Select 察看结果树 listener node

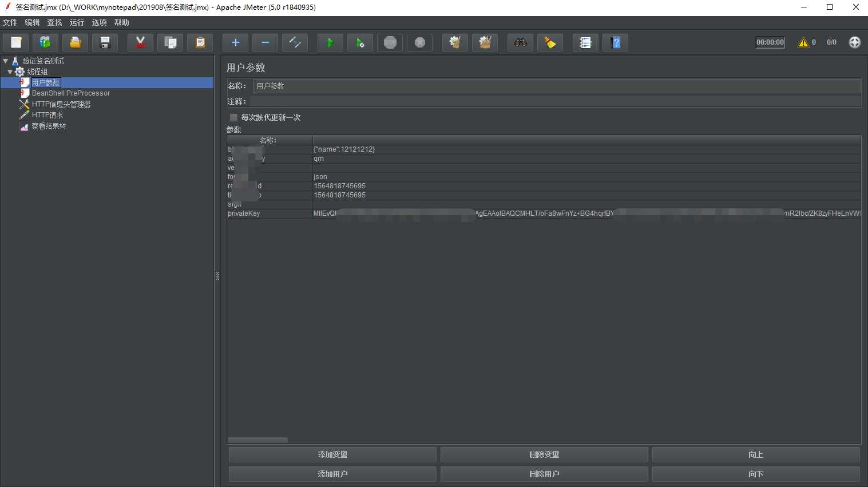49,126
